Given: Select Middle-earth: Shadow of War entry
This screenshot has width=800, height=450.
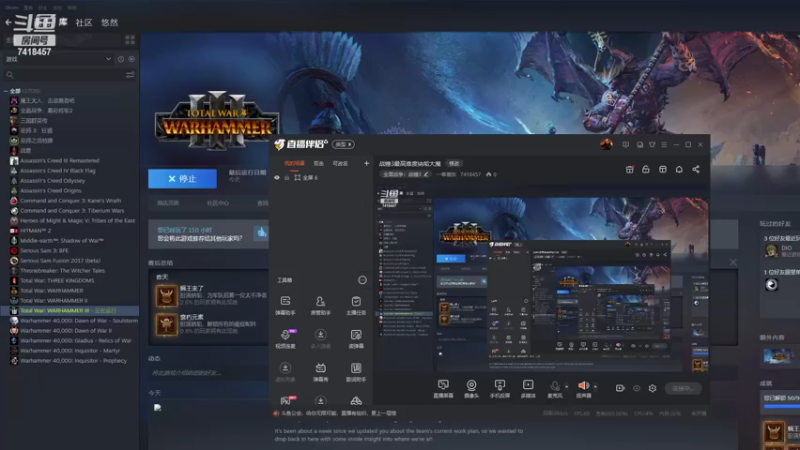Looking at the screenshot, I should 61,240.
